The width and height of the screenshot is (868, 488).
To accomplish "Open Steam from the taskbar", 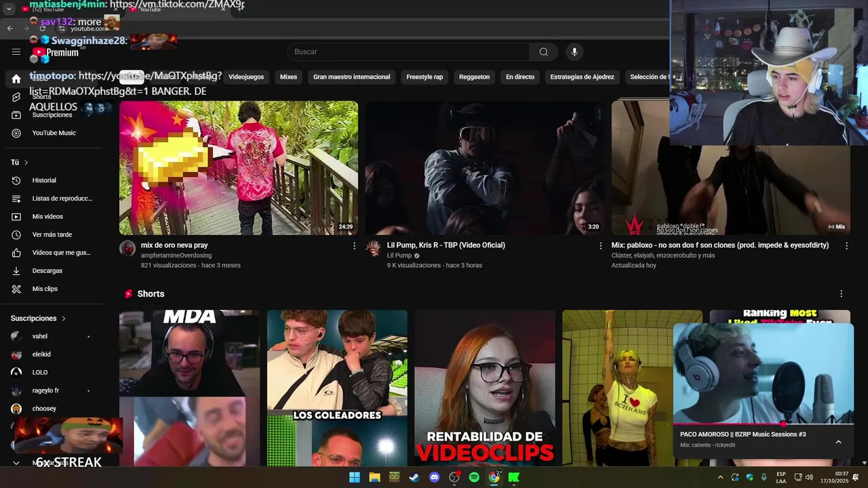I will (414, 477).
